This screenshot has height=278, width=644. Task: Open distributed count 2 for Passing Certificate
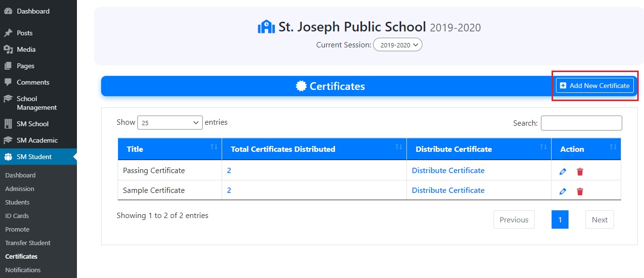pos(229,170)
